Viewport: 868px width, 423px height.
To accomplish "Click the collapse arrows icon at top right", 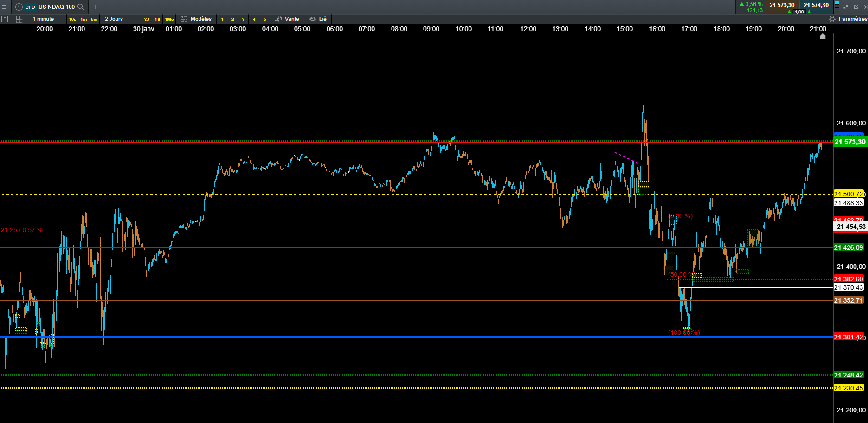I will tap(846, 7).
